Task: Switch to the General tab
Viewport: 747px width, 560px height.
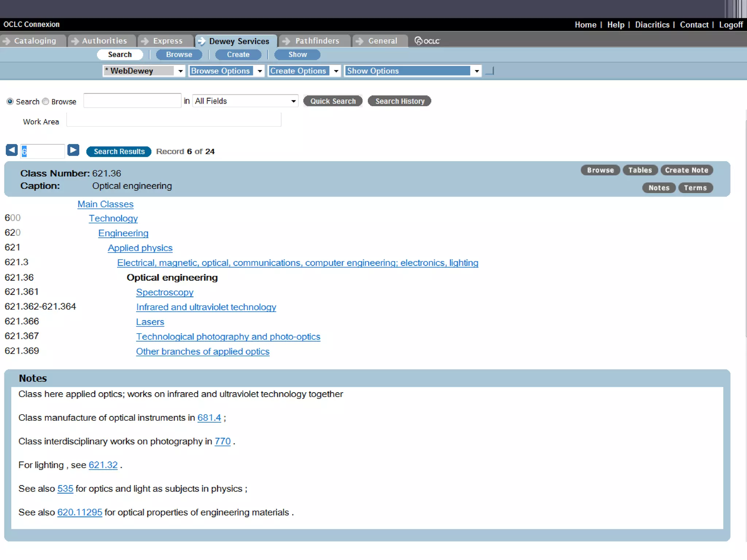Action: pyautogui.click(x=382, y=41)
